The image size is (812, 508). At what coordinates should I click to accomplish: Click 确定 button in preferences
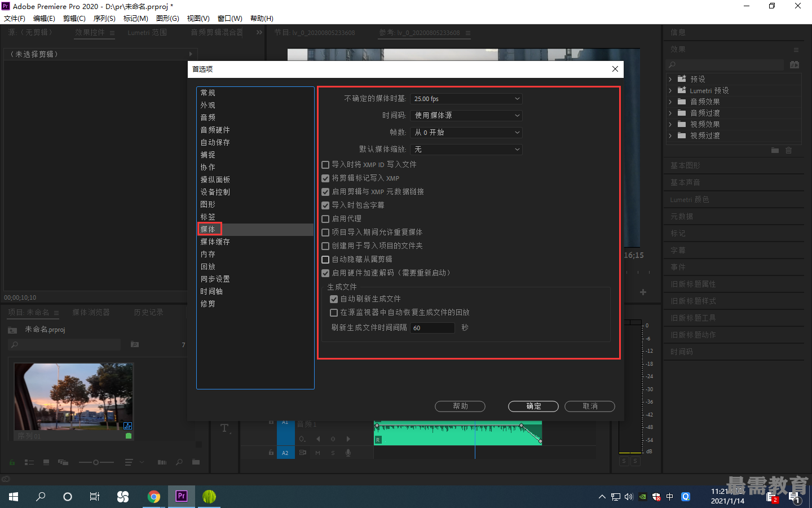(x=533, y=406)
